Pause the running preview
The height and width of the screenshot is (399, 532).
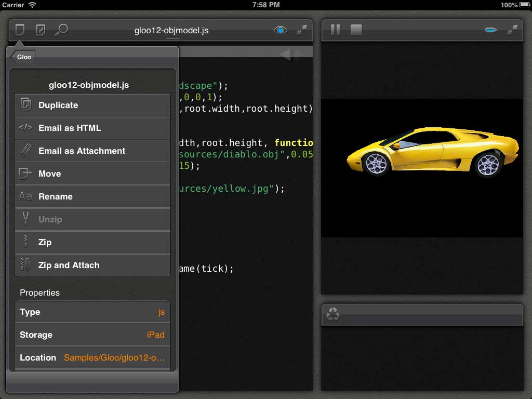tap(335, 30)
